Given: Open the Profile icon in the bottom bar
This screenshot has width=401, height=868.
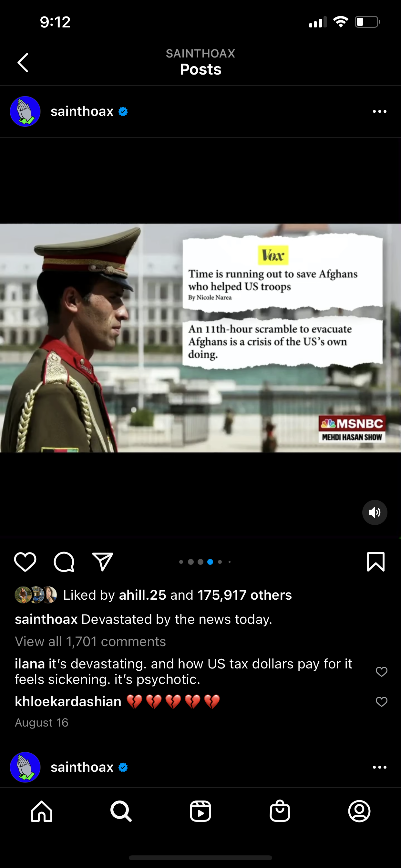Looking at the screenshot, I should (359, 811).
